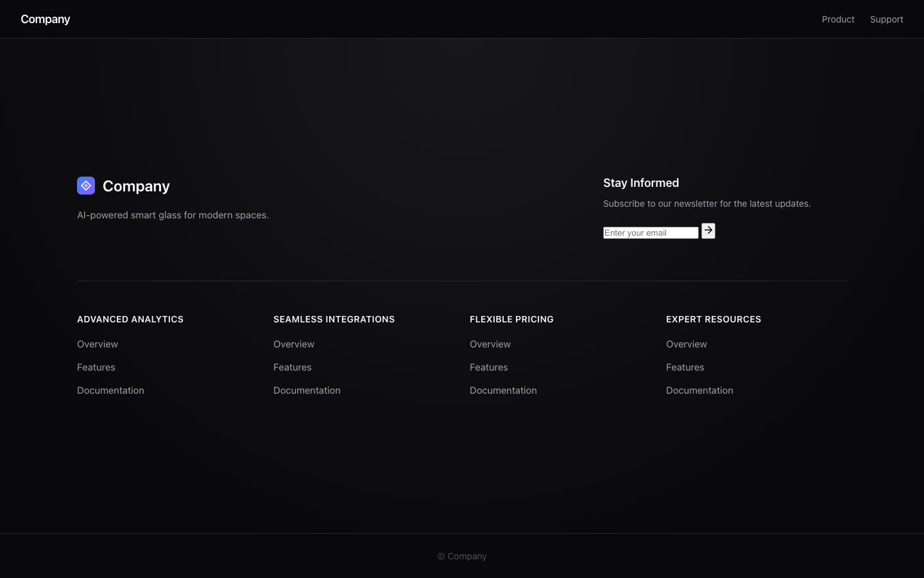The width and height of the screenshot is (924, 578).
Task: Click the Expert Resources column heading
Action: click(714, 319)
